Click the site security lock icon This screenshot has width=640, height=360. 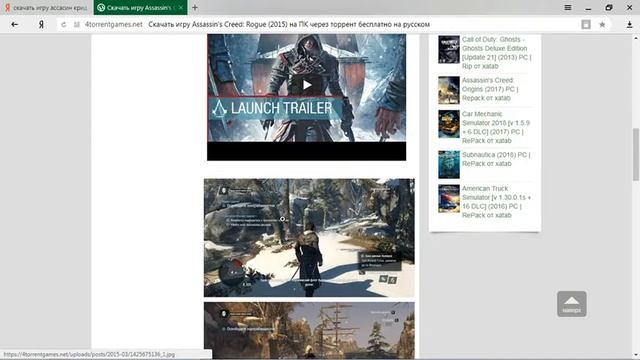click(76, 24)
